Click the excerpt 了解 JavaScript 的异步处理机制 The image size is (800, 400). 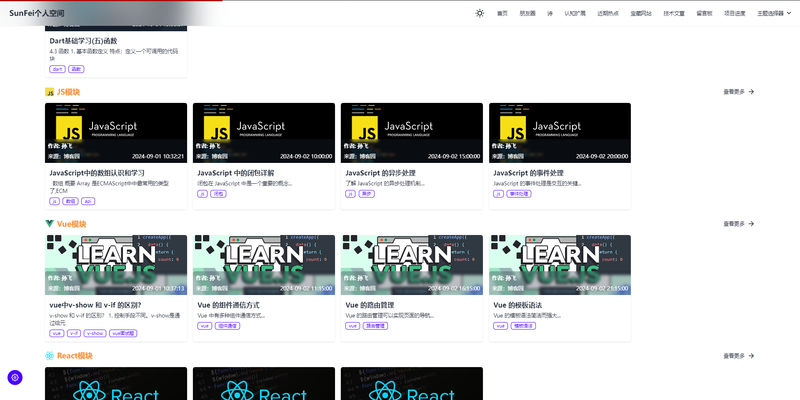pos(385,183)
